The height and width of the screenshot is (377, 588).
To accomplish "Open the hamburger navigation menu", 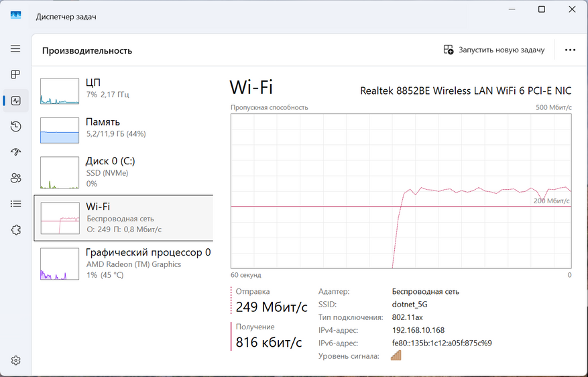I will pyautogui.click(x=15, y=49).
